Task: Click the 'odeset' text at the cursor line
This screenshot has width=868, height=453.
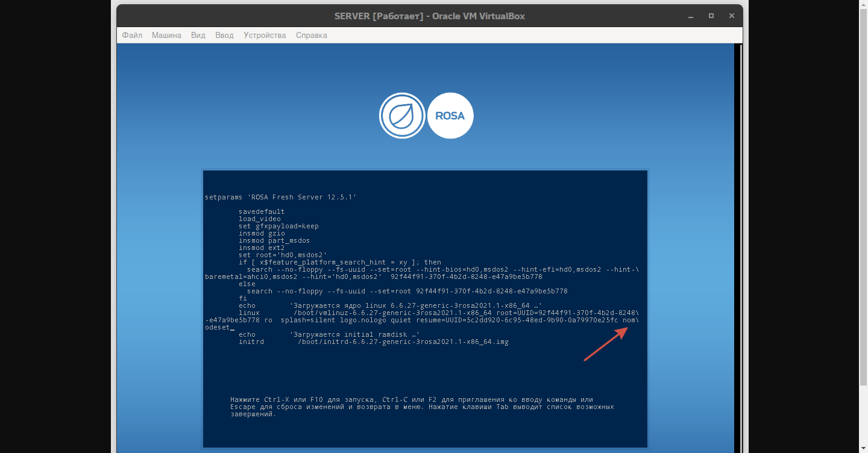Action: [x=218, y=327]
